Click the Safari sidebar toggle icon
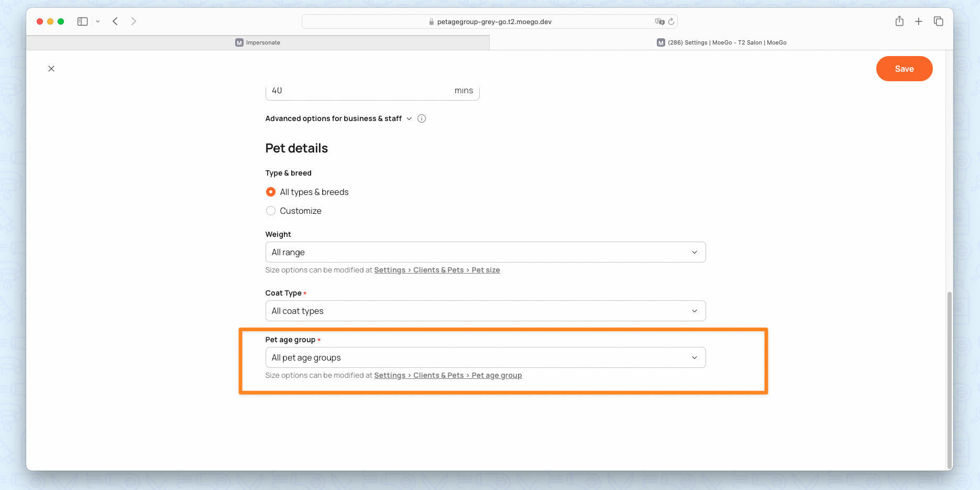980x490 pixels. 82,21
